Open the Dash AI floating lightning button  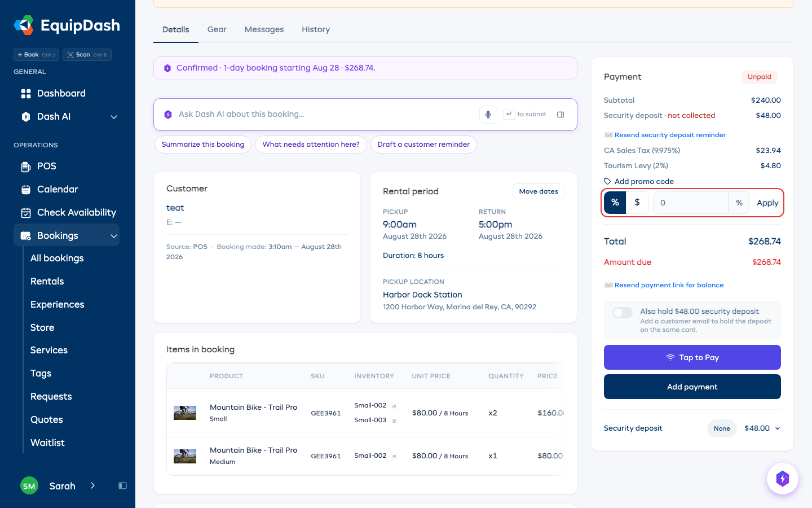(783, 479)
